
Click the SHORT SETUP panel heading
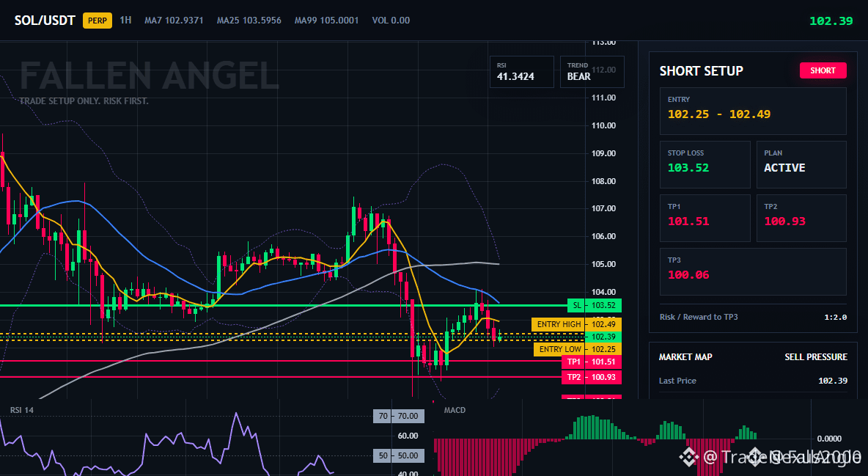pyautogui.click(x=701, y=71)
